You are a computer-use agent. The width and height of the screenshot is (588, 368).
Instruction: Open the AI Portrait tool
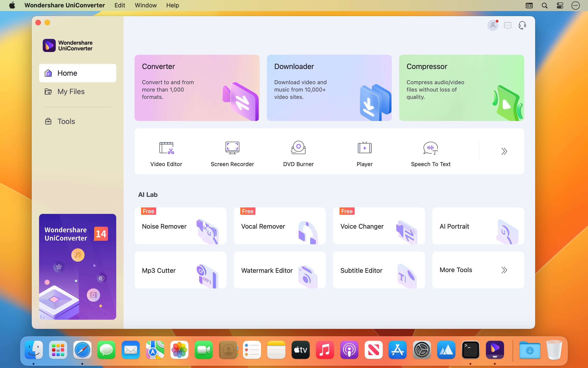click(478, 226)
